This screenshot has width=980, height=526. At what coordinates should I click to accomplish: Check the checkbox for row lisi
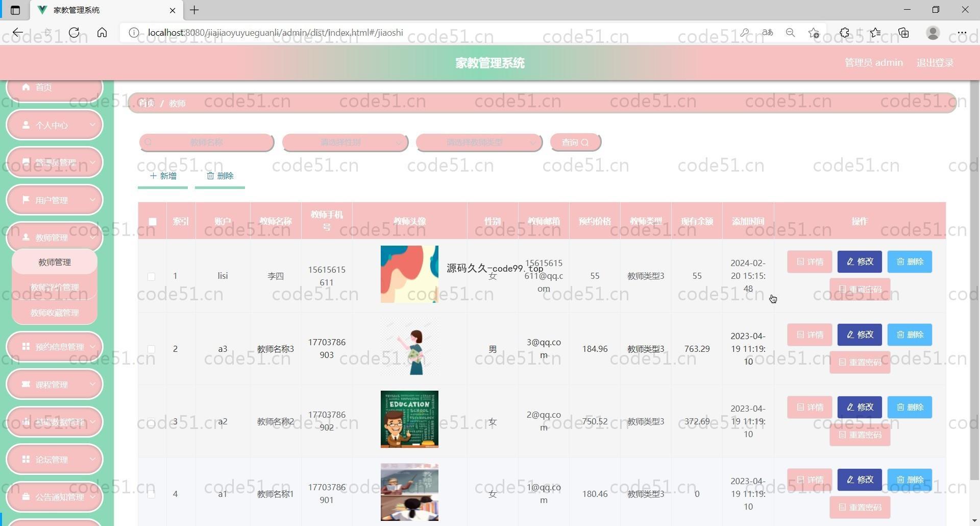(x=151, y=276)
